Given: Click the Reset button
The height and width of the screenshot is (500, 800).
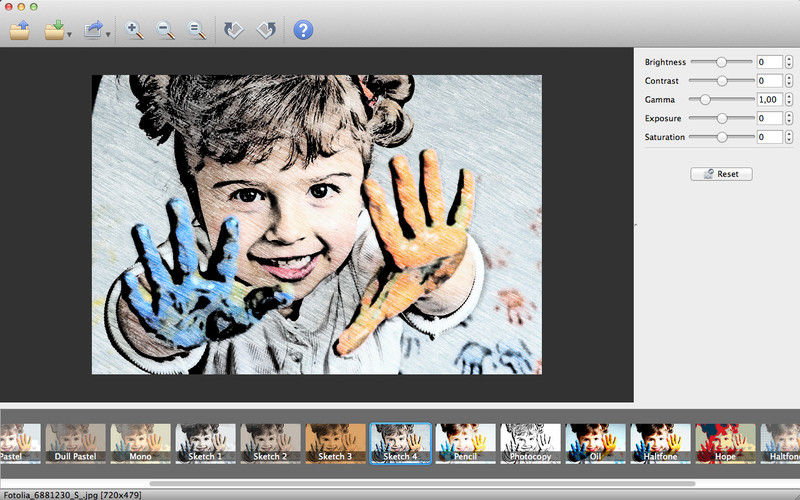Looking at the screenshot, I should point(721,174).
